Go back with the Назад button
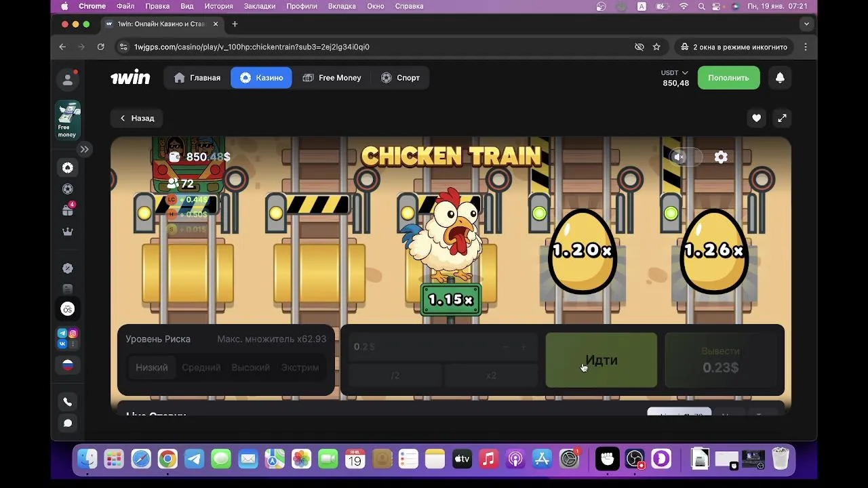Image resolution: width=868 pixels, height=488 pixels. [137, 118]
